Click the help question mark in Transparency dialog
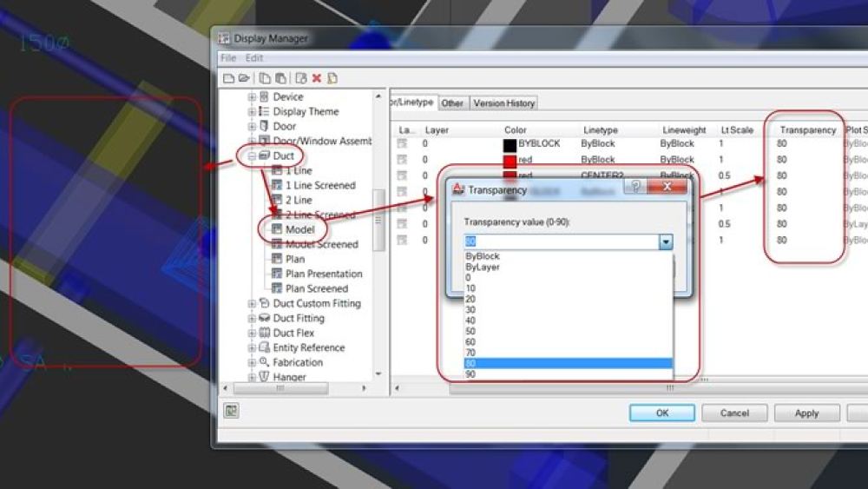Screen dimensions: 868x489 pos(635,187)
